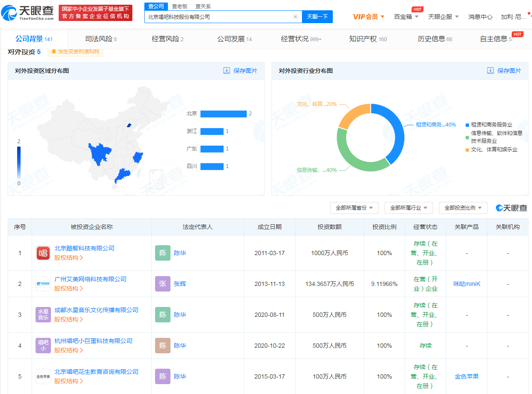Select the 公司发展 tab
Viewport: 532px width, 394px height.
[x=234, y=39]
